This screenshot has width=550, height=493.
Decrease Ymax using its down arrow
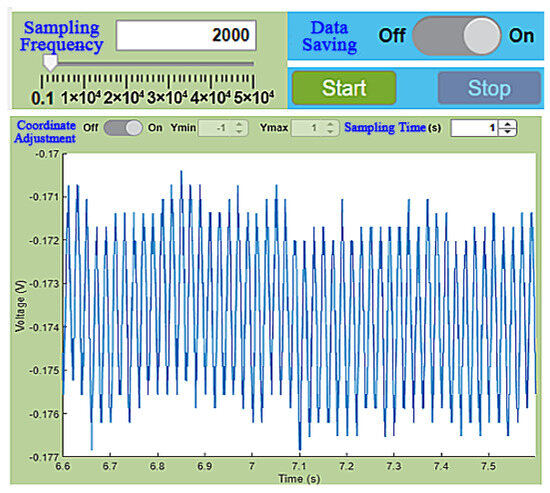click(330, 132)
